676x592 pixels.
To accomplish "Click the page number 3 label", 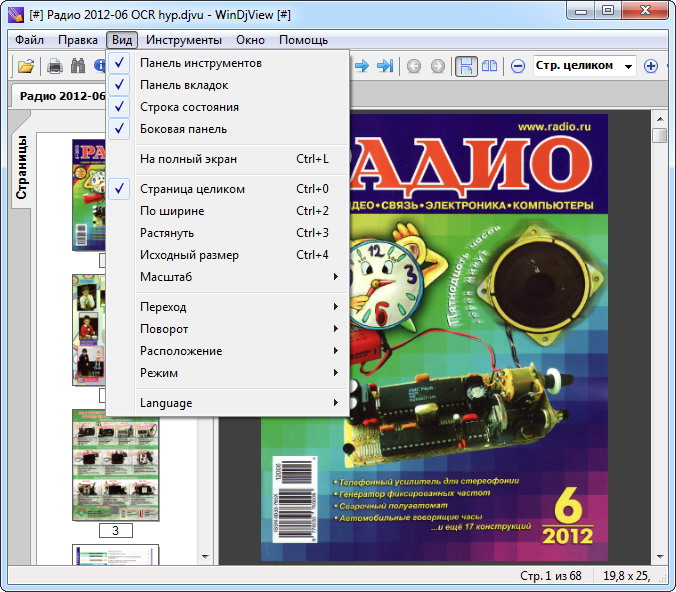I will 116,531.
